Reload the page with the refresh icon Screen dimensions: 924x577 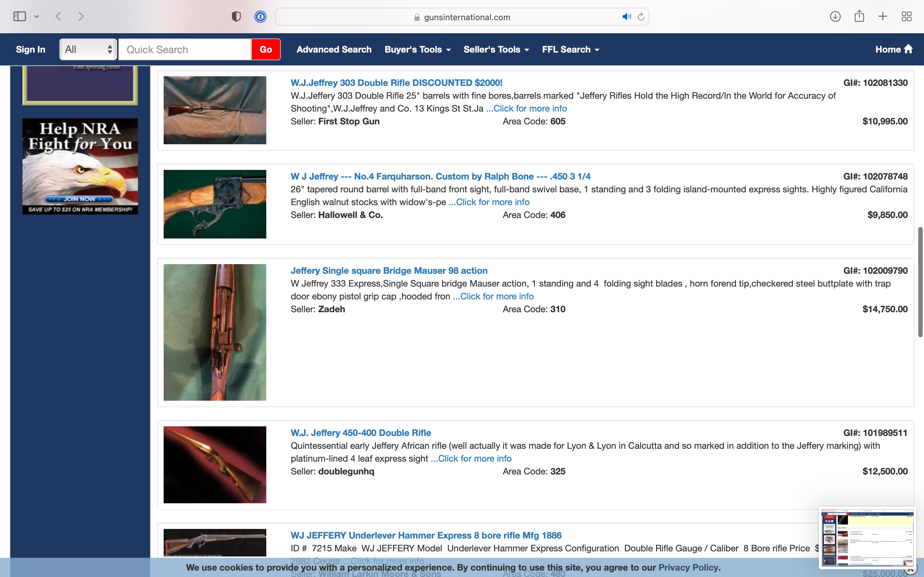641,17
